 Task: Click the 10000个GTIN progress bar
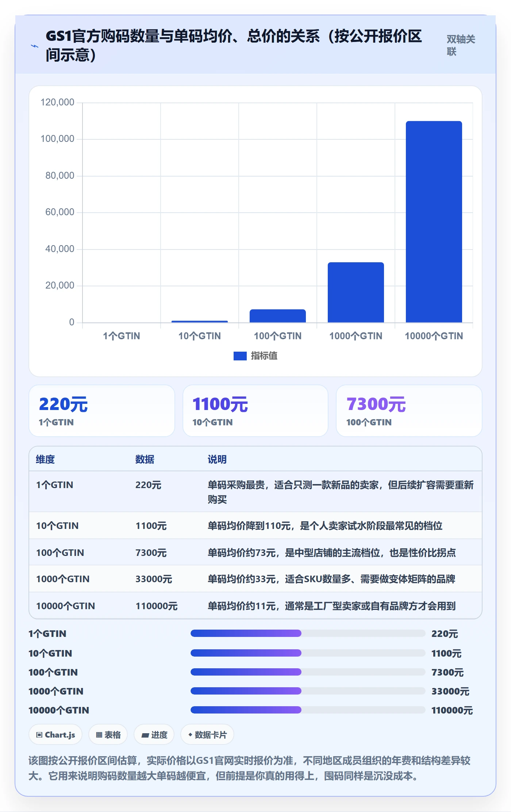308,710
